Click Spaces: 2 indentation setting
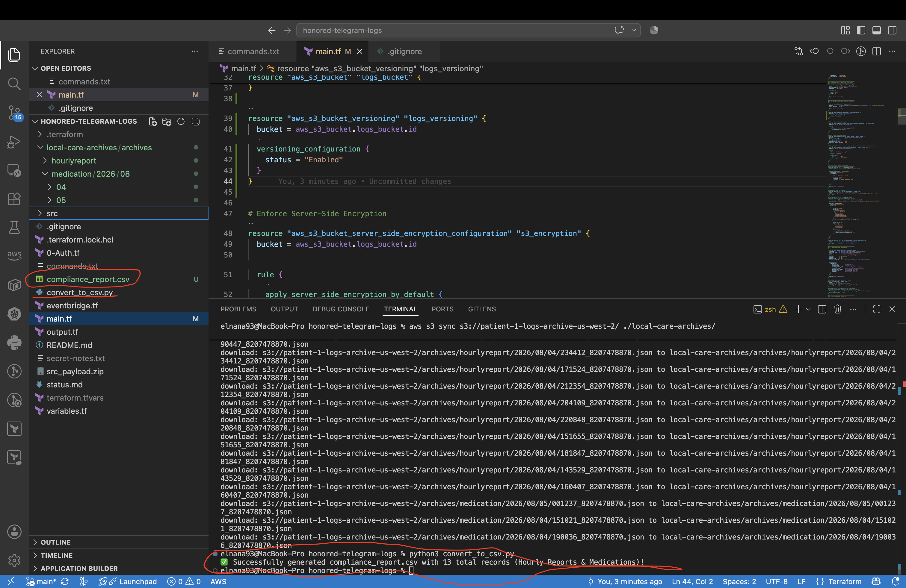The image size is (906, 588). click(x=739, y=581)
